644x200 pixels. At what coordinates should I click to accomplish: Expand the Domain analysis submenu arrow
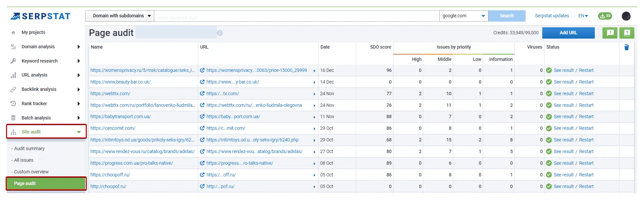pos(79,47)
